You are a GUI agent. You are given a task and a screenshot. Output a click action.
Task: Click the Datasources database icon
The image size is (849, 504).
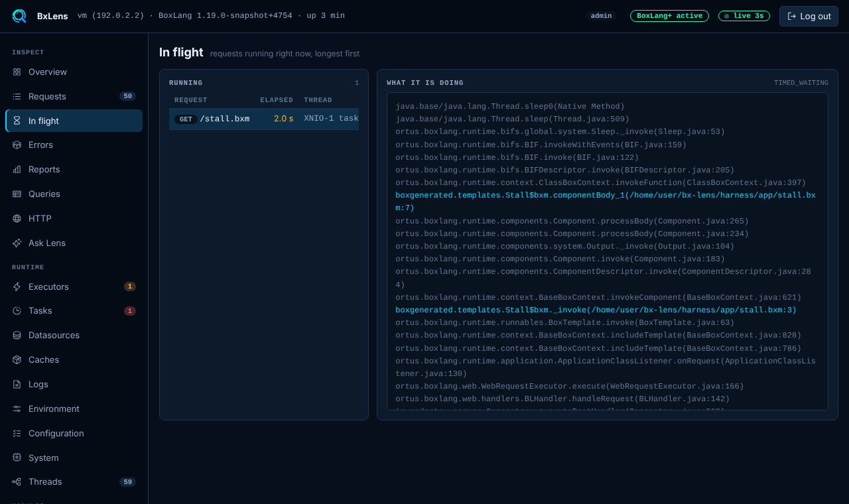tap(17, 335)
